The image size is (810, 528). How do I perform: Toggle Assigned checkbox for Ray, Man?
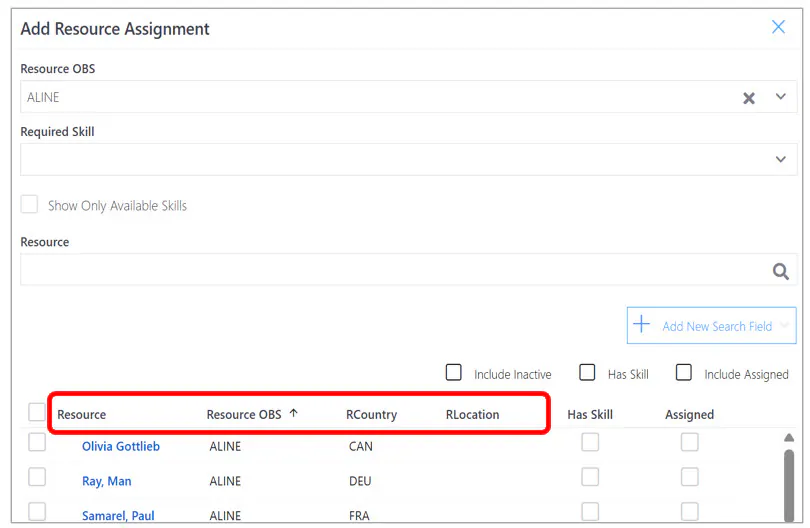pos(690,477)
